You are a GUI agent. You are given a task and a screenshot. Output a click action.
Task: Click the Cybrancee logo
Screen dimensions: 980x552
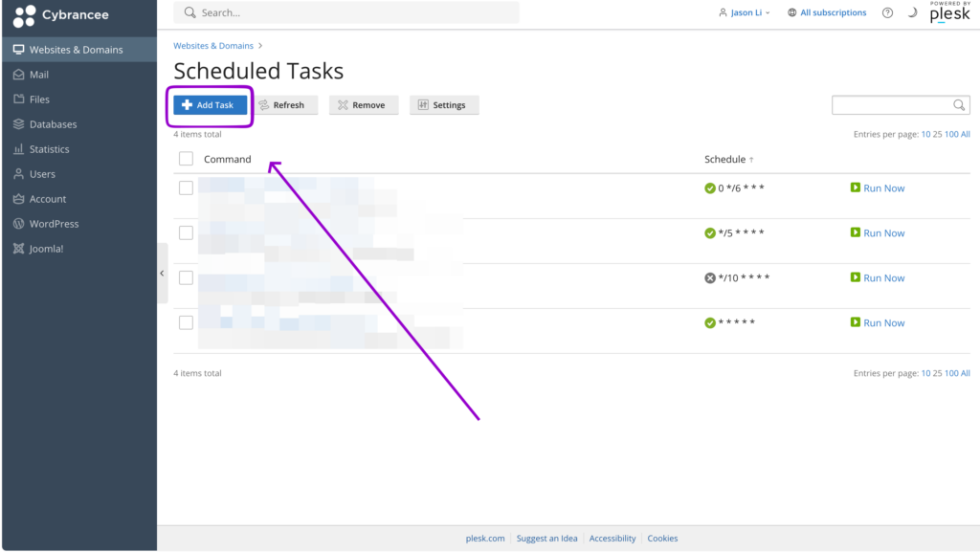[x=60, y=15]
